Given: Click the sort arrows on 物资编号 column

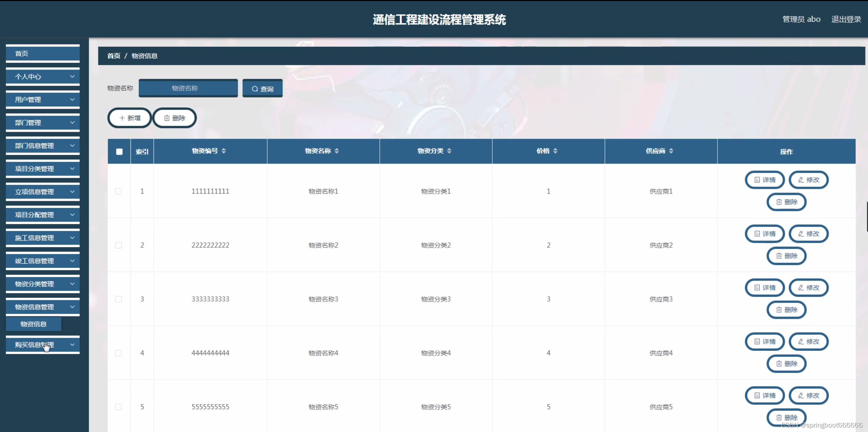Looking at the screenshot, I should pyautogui.click(x=224, y=151).
